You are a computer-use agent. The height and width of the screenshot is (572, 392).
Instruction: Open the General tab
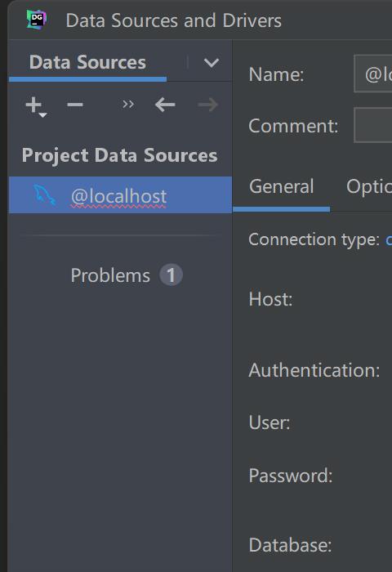281,187
